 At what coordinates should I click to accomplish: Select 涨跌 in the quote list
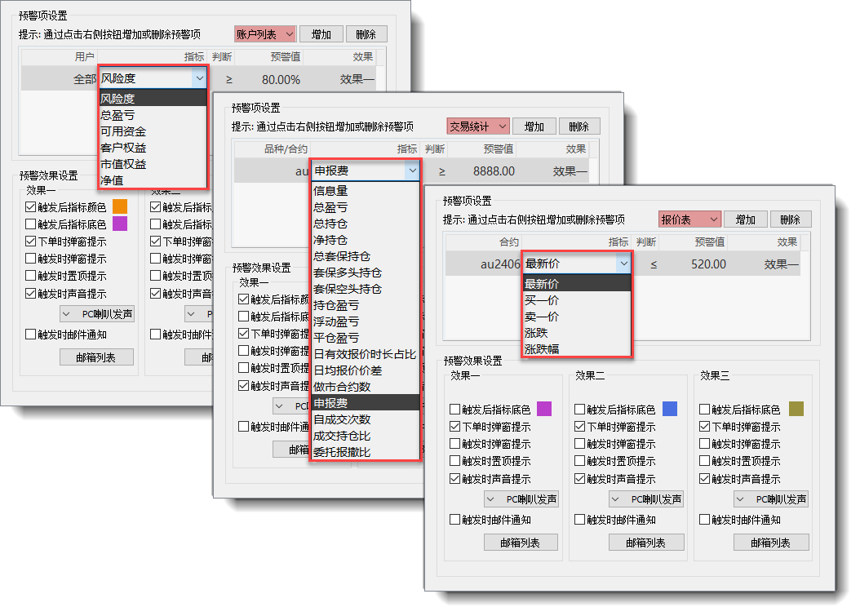(x=577, y=333)
